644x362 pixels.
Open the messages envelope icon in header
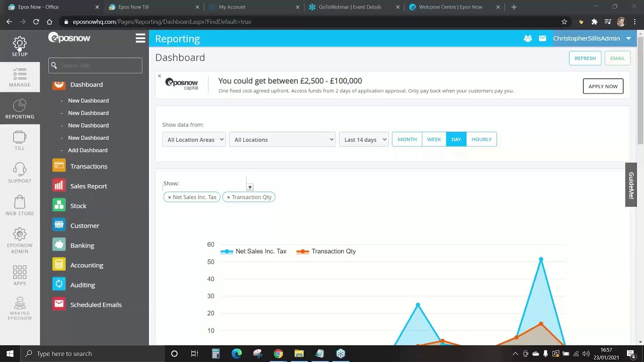tap(542, 38)
